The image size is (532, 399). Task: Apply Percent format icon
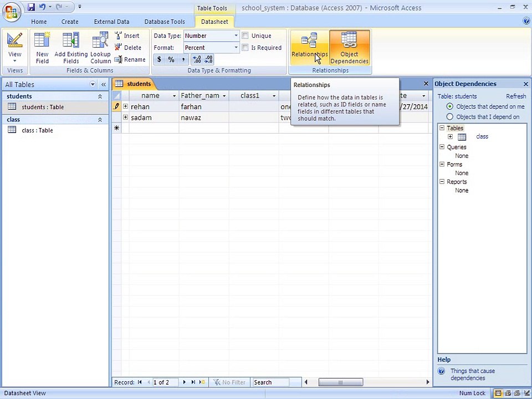[x=171, y=59]
